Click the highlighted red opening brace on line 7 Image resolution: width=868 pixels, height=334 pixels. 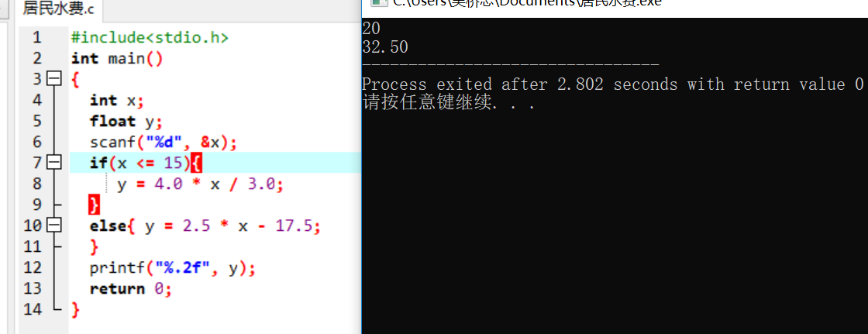coord(195,163)
